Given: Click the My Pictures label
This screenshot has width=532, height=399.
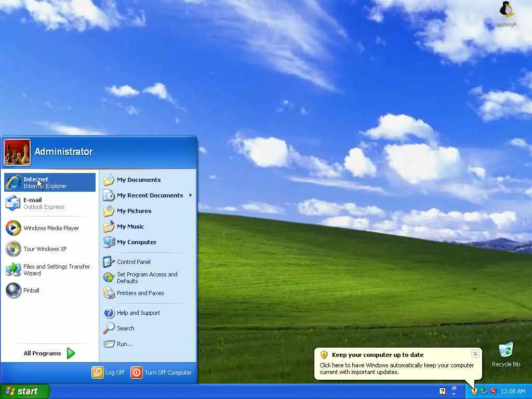Looking at the screenshot, I should 134,211.
